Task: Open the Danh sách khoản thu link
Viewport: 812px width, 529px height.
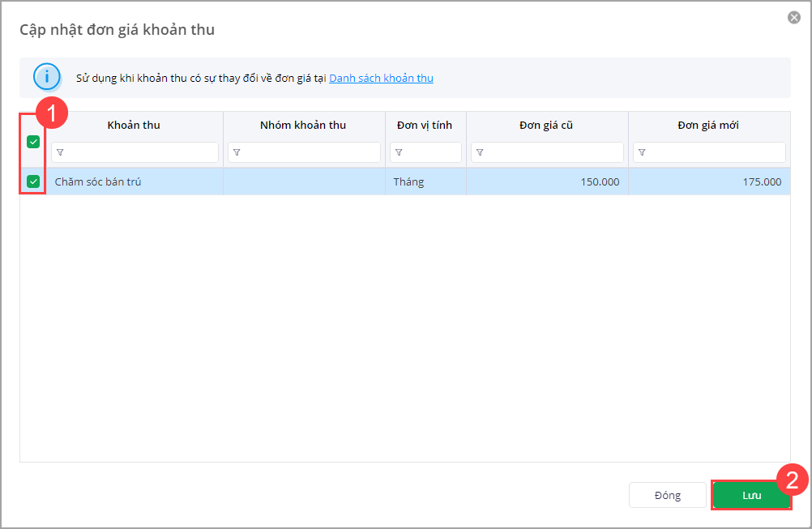Action: (x=381, y=79)
